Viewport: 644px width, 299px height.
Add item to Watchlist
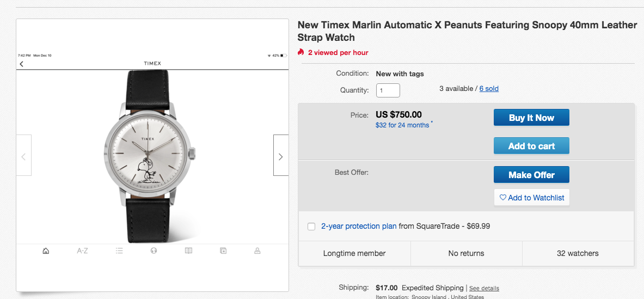[531, 198]
